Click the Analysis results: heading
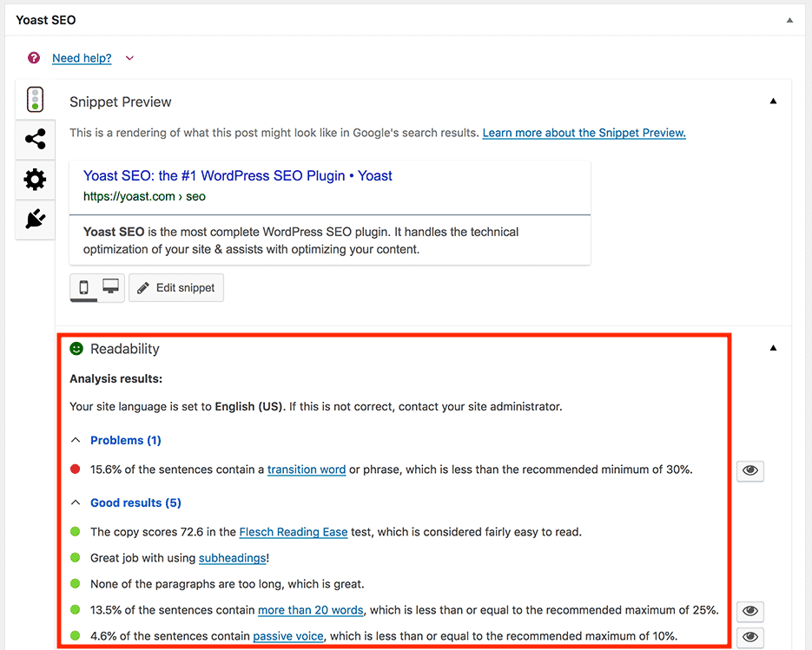This screenshot has width=812, height=650. click(x=116, y=379)
